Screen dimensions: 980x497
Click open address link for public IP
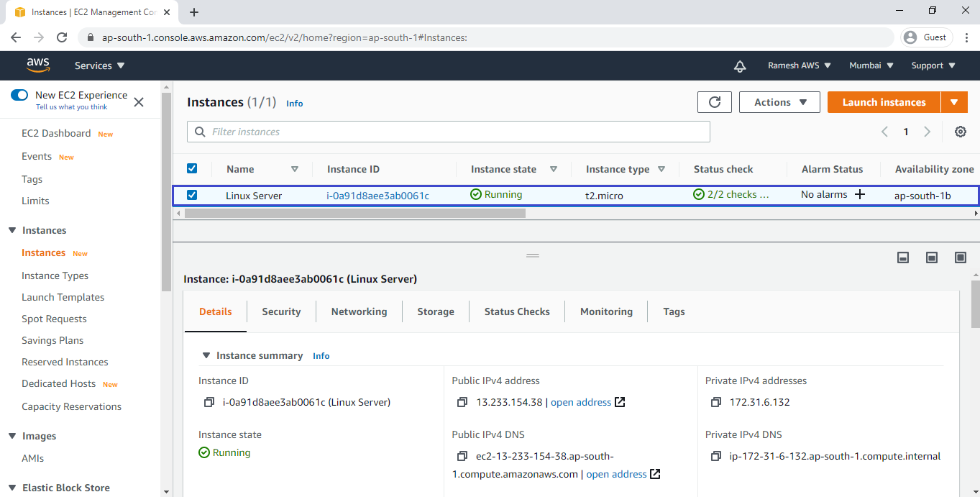[x=581, y=402]
